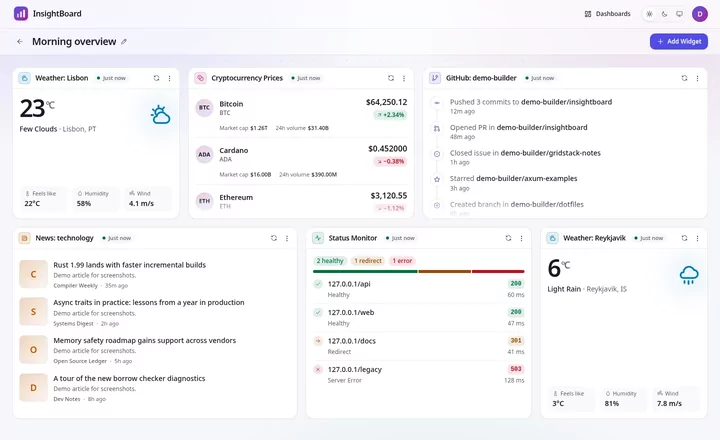
Task: Click the InsightBoard logo icon
Action: pos(21,13)
